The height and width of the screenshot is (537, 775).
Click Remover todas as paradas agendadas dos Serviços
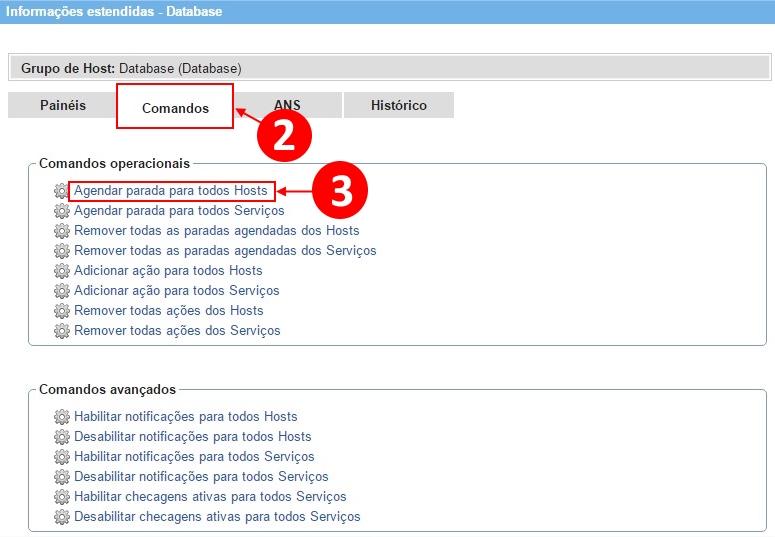pos(225,251)
